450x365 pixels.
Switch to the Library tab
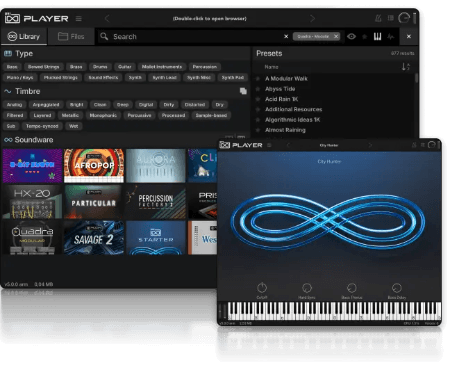pos(24,36)
